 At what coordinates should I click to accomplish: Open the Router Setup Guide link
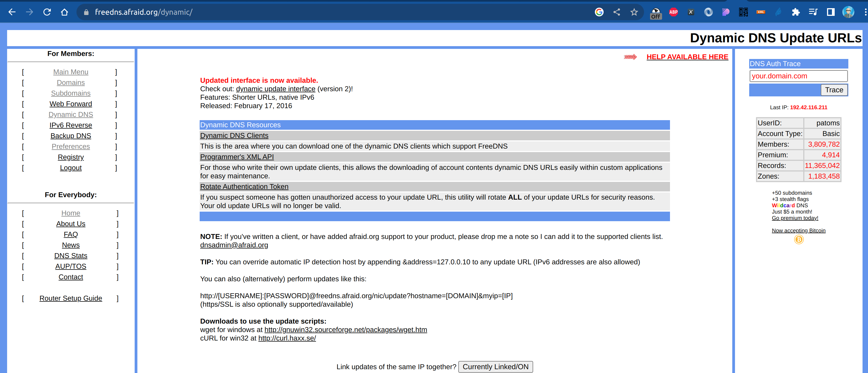pyautogui.click(x=71, y=298)
